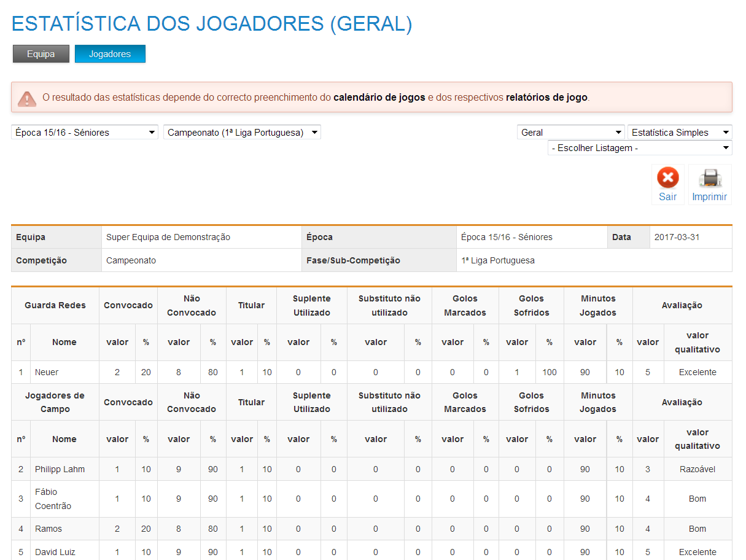Open the Escolher Listagem dropdown
This screenshot has height=560, width=746.
tap(639, 148)
